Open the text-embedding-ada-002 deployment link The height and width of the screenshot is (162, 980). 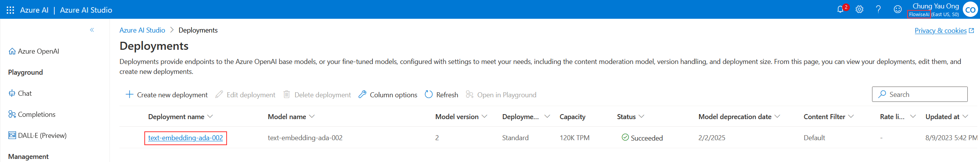click(x=185, y=138)
